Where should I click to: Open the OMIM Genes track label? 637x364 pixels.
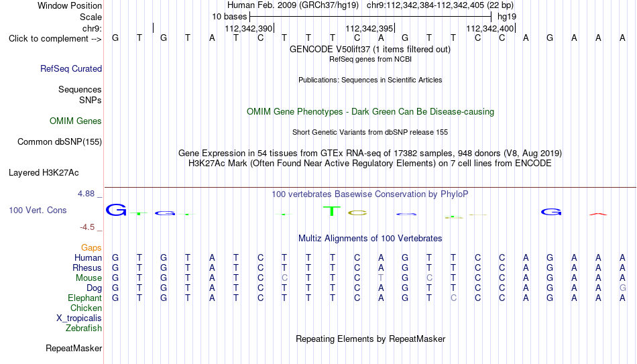point(76,121)
